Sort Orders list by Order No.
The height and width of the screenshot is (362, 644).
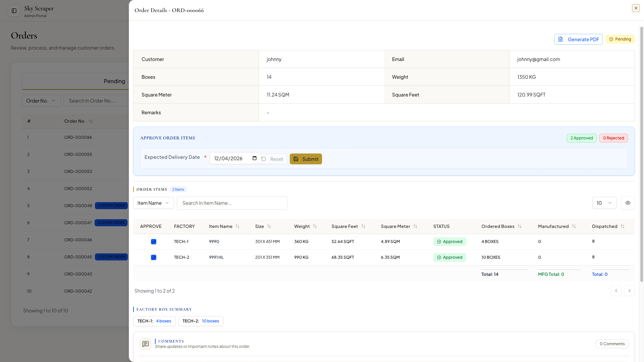pyautogui.click(x=91, y=121)
